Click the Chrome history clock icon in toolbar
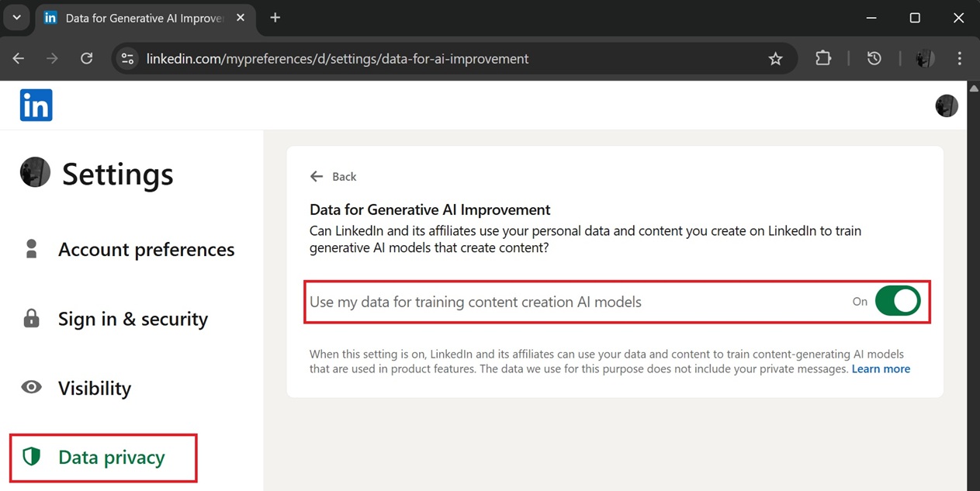Image resolution: width=980 pixels, height=491 pixels. tap(874, 58)
